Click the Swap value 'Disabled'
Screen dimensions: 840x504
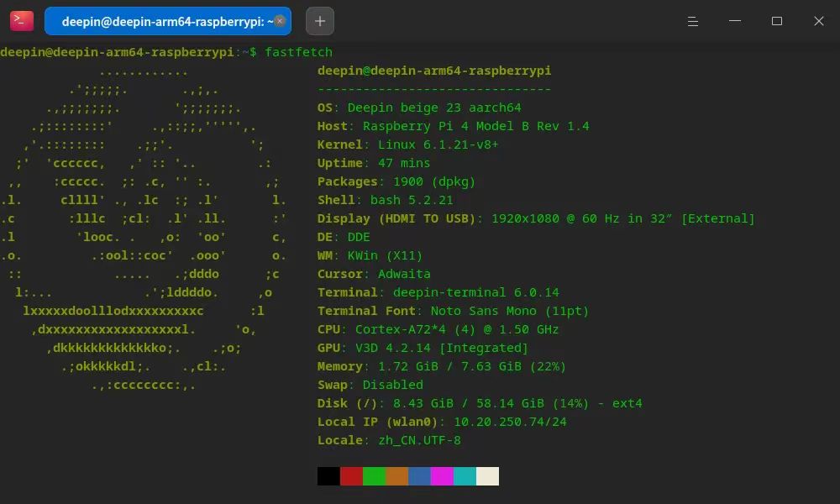point(392,385)
